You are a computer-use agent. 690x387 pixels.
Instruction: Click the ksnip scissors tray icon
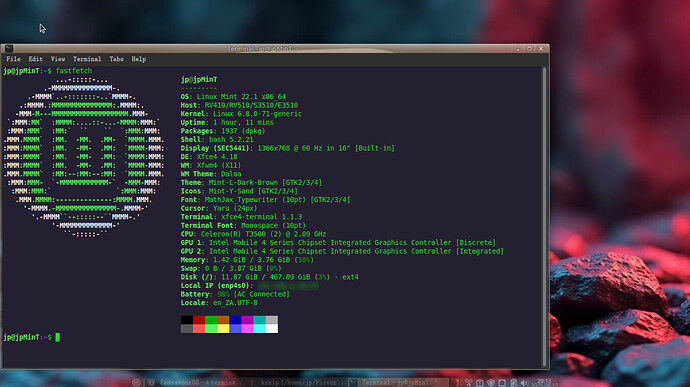tap(469, 383)
